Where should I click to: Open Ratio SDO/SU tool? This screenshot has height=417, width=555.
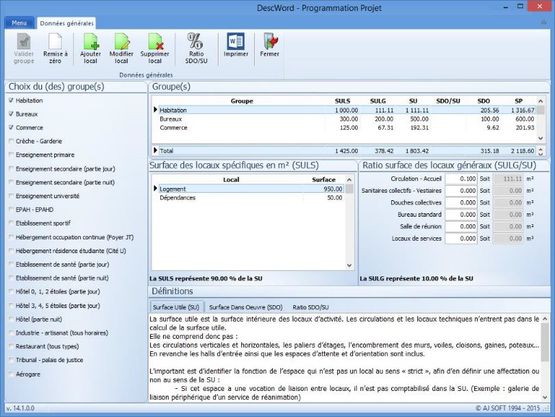[196, 48]
